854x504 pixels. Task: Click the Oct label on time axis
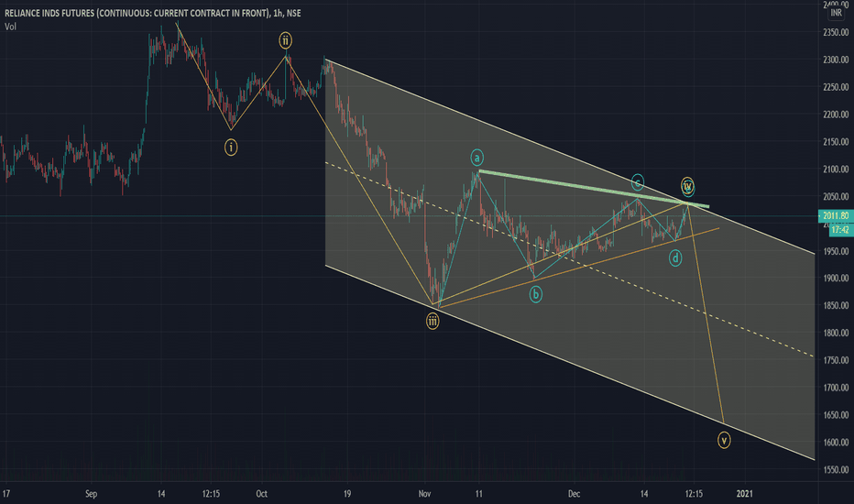click(261, 494)
